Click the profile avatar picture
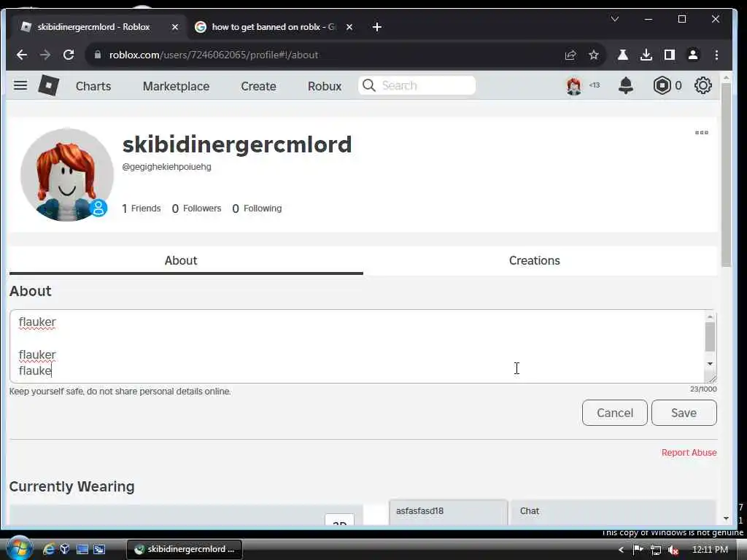 click(66, 175)
